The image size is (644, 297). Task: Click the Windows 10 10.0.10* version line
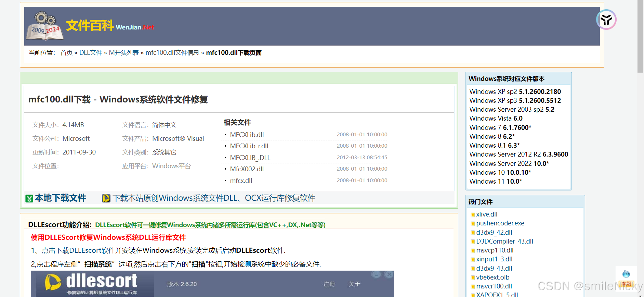coord(500,172)
